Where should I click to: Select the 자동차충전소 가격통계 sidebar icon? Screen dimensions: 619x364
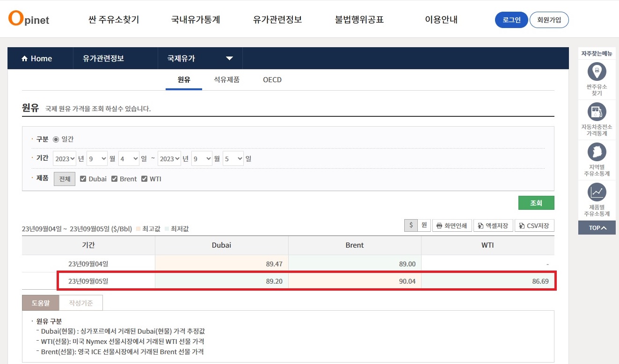597,116
